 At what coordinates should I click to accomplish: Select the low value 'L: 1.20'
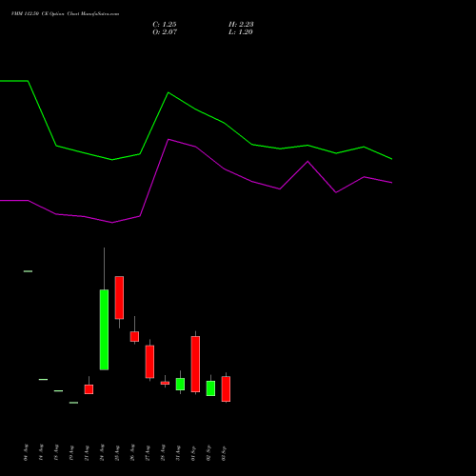tap(241, 32)
